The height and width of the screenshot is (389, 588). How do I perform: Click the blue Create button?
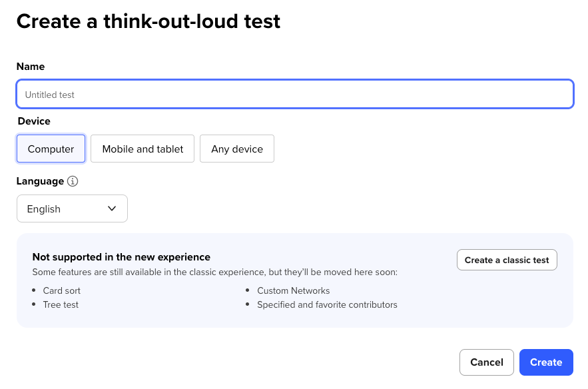click(546, 362)
